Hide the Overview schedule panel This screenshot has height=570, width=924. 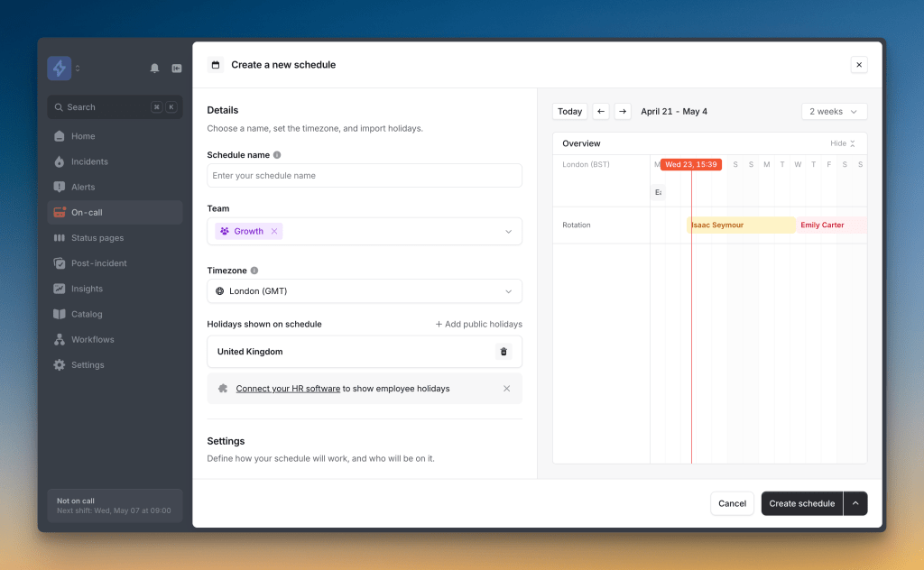tap(842, 142)
